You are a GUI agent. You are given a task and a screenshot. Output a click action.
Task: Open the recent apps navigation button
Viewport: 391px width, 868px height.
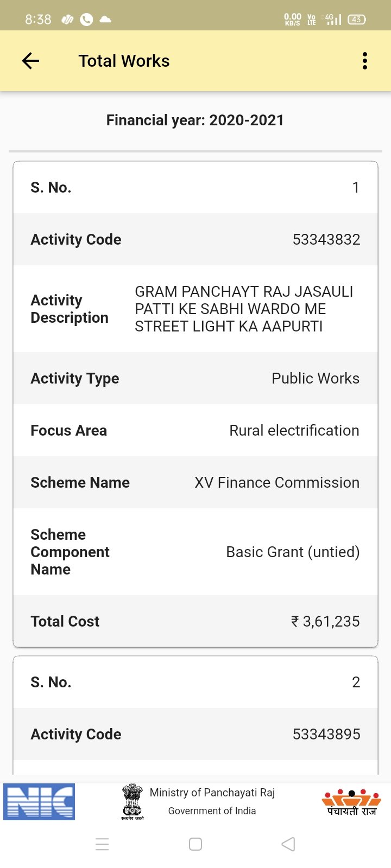point(102,844)
